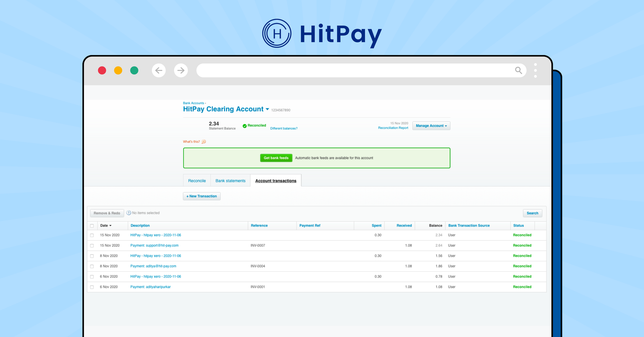
Task: Check the aditya@hit-pay.com payment row checkbox
Action: coord(92,266)
